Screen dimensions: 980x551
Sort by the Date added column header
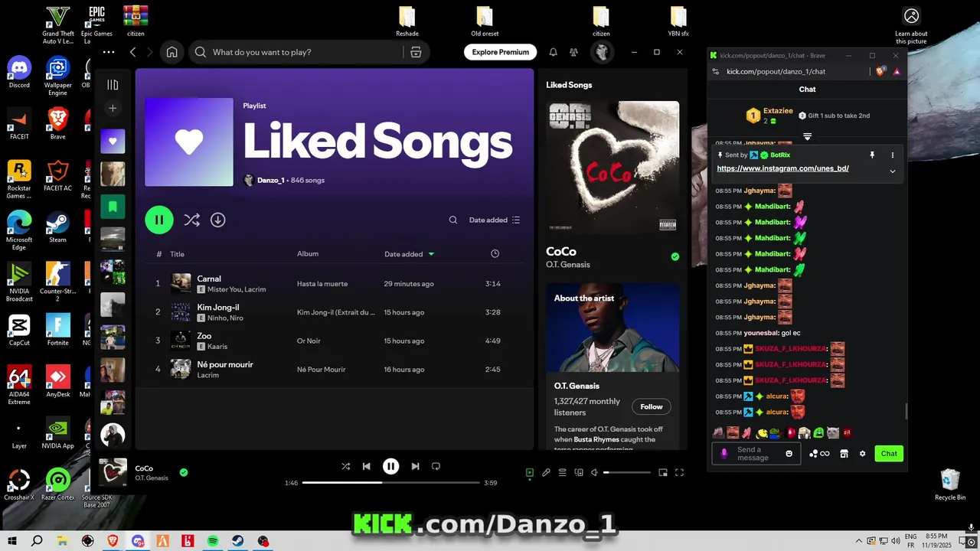(x=409, y=254)
